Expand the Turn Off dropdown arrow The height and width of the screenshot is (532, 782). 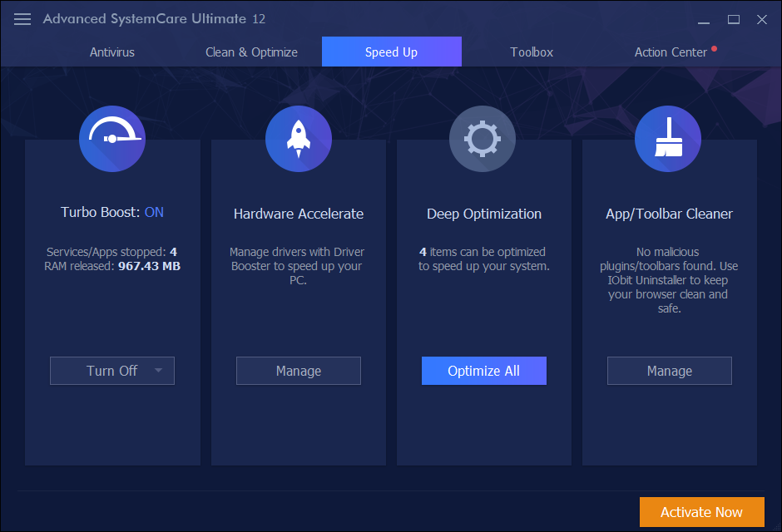pyautogui.click(x=159, y=370)
